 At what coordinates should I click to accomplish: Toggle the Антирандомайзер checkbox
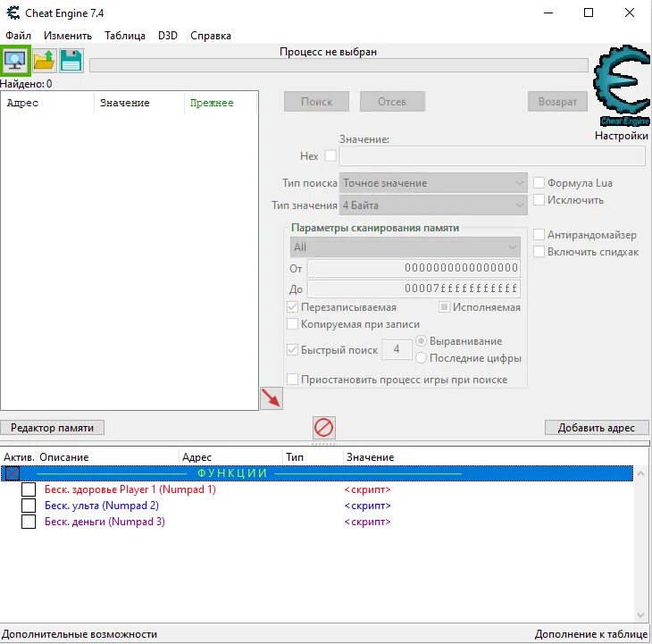coord(539,235)
